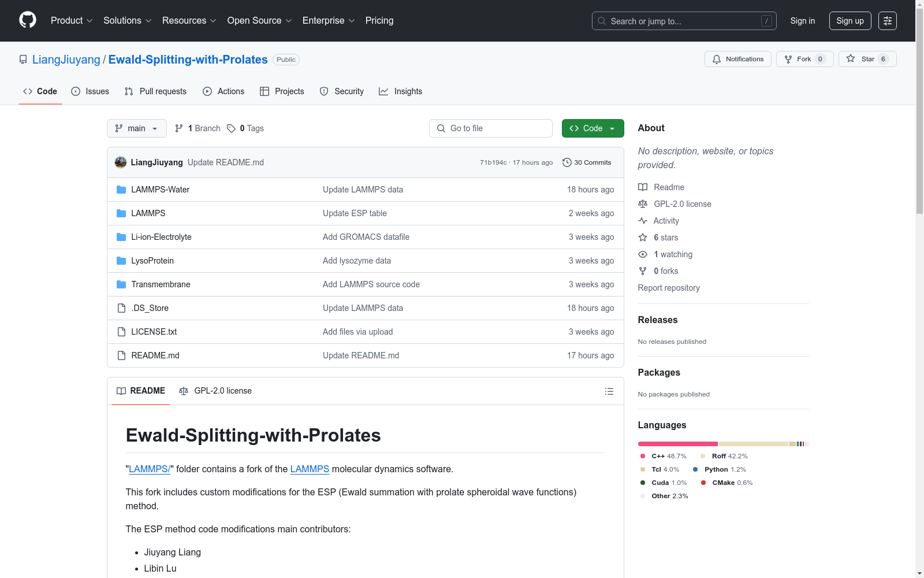
Task: Click the bell Notifications button
Action: 738,59
